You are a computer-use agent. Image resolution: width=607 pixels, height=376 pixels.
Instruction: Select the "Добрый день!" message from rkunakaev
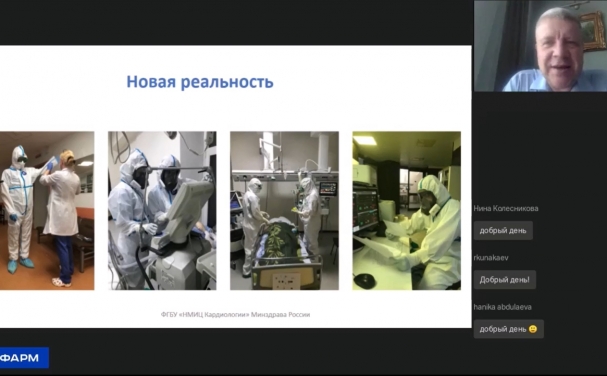coord(504,280)
